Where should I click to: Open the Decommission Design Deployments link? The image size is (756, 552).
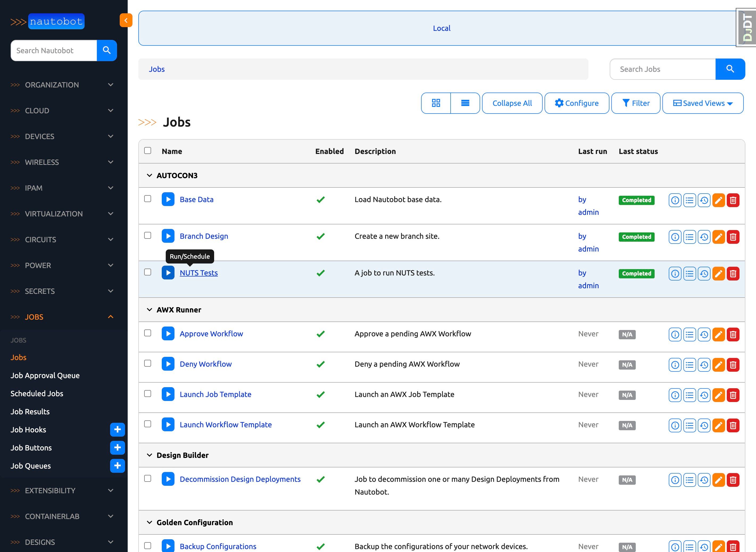click(240, 479)
